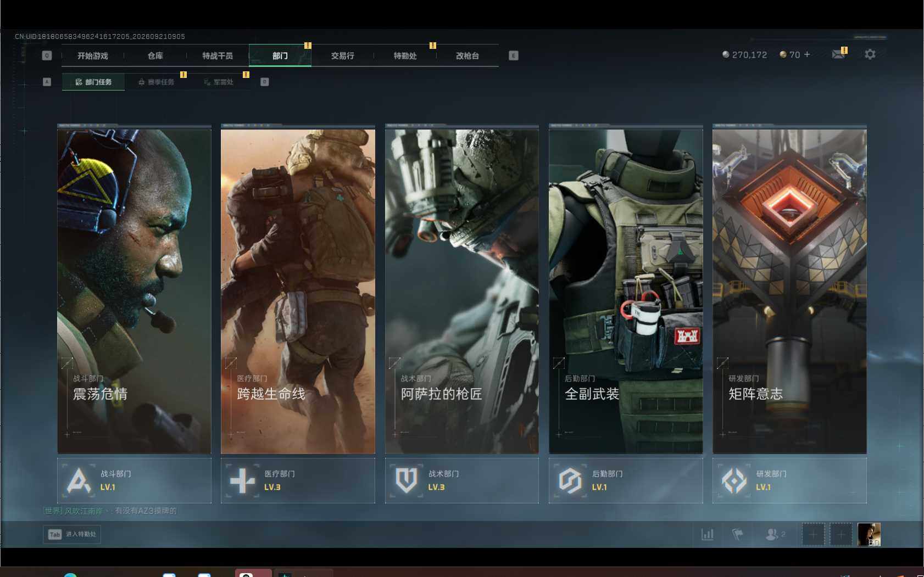Click the 战斗部门 LV.1 level label
Image resolution: width=924 pixels, height=577 pixels.
click(108, 488)
